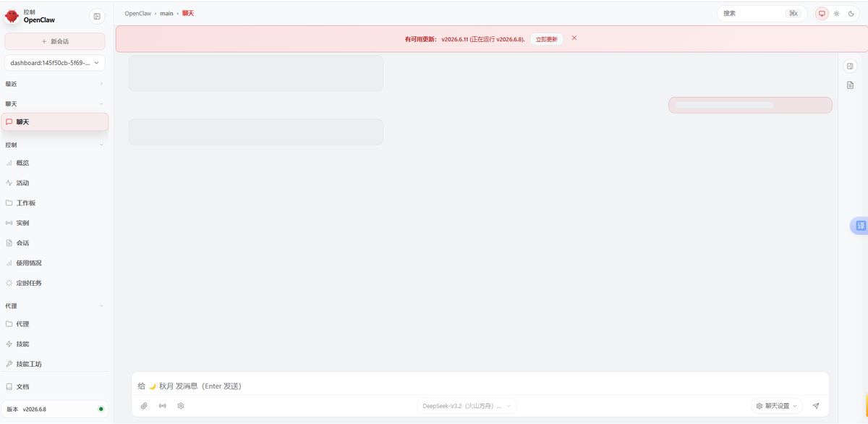
Task: Collapse the sidebar with the panel icon
Action: [97, 16]
